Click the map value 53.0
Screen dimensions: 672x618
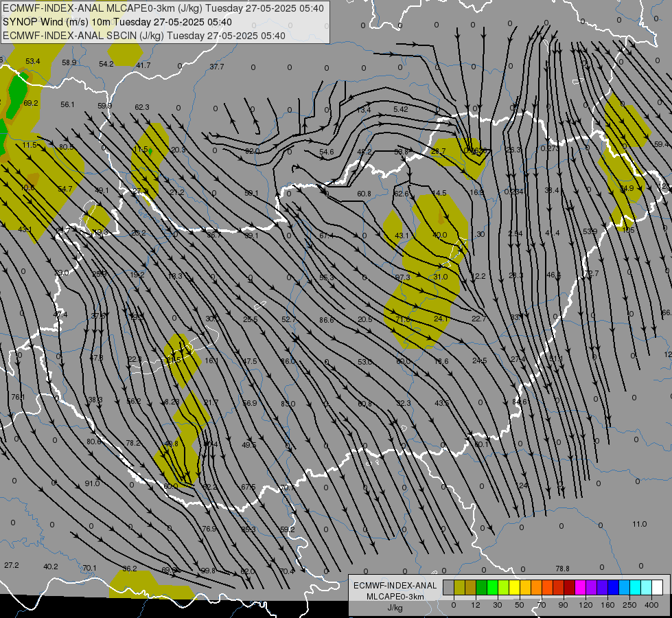click(x=364, y=362)
